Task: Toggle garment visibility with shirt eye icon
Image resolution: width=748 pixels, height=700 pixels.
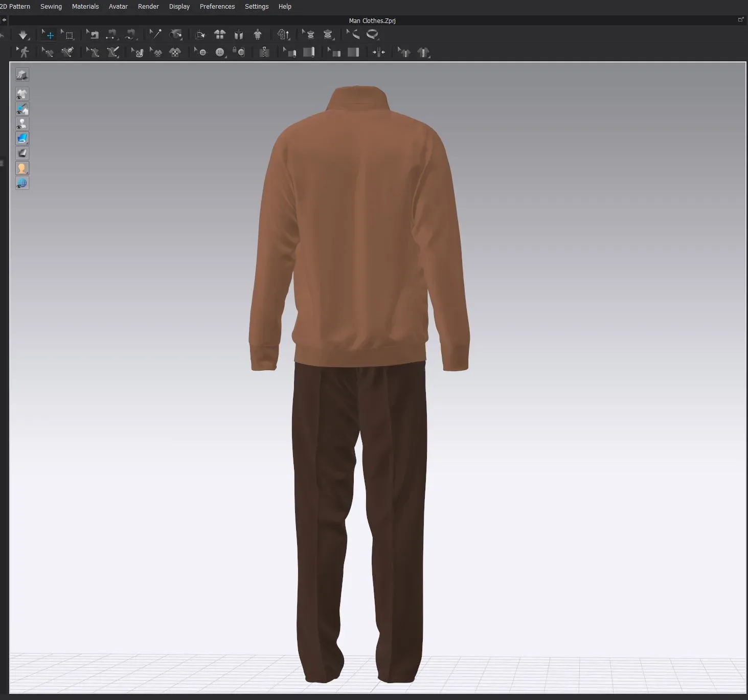Action: click(22, 94)
